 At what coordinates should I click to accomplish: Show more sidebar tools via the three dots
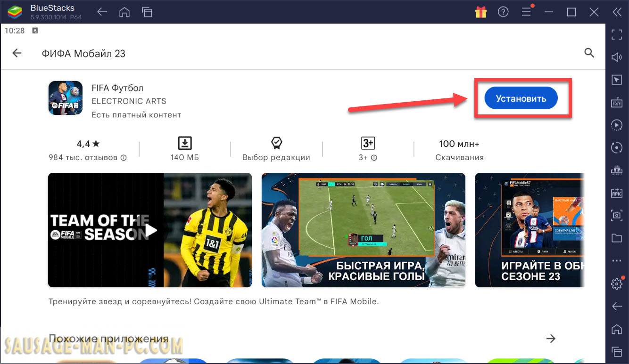tap(617, 260)
